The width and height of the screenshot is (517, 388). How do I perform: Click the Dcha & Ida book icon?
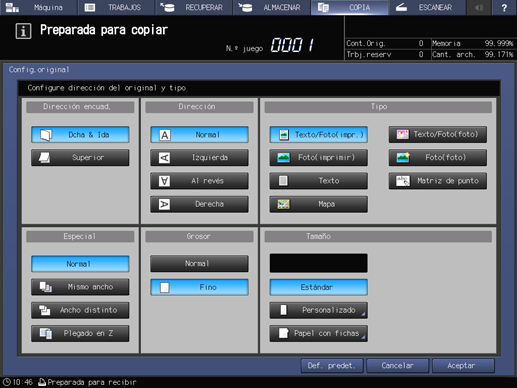point(46,135)
